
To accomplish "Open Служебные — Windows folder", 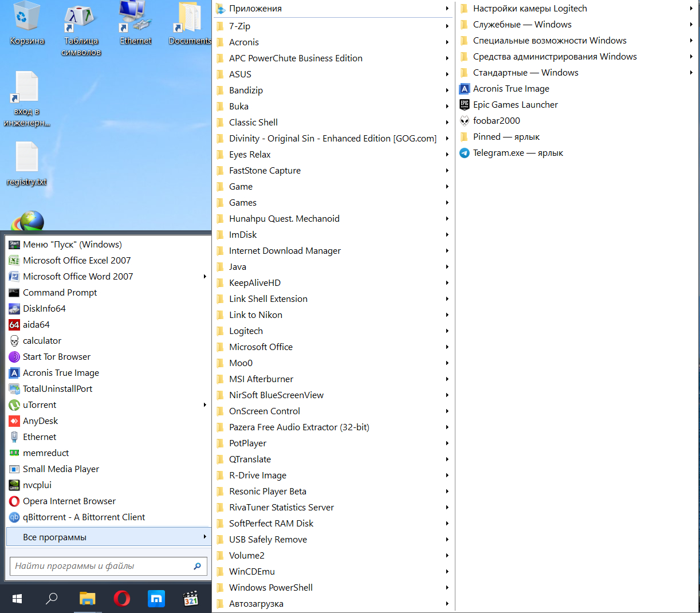I will (577, 25).
